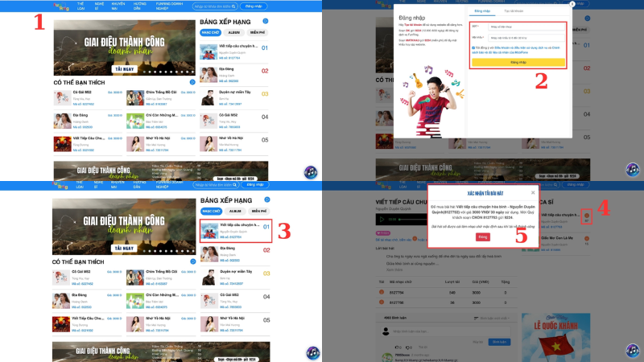Open Funring Doanh Nghiệp menu in step 1 screen
The width and height of the screenshot is (644, 362).
pos(169,6)
